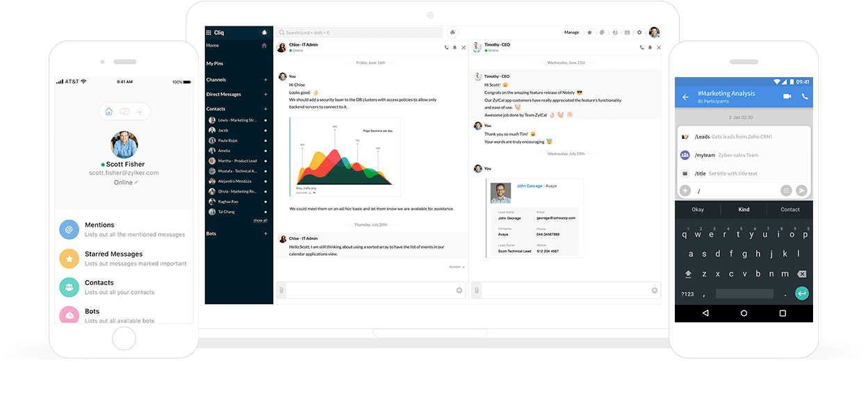Click Manage in the top toolbar

(571, 32)
